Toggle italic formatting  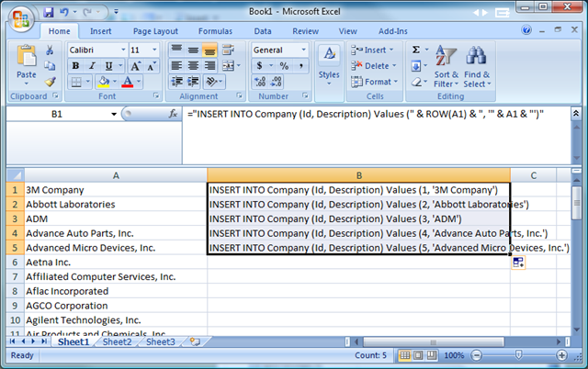click(x=92, y=66)
